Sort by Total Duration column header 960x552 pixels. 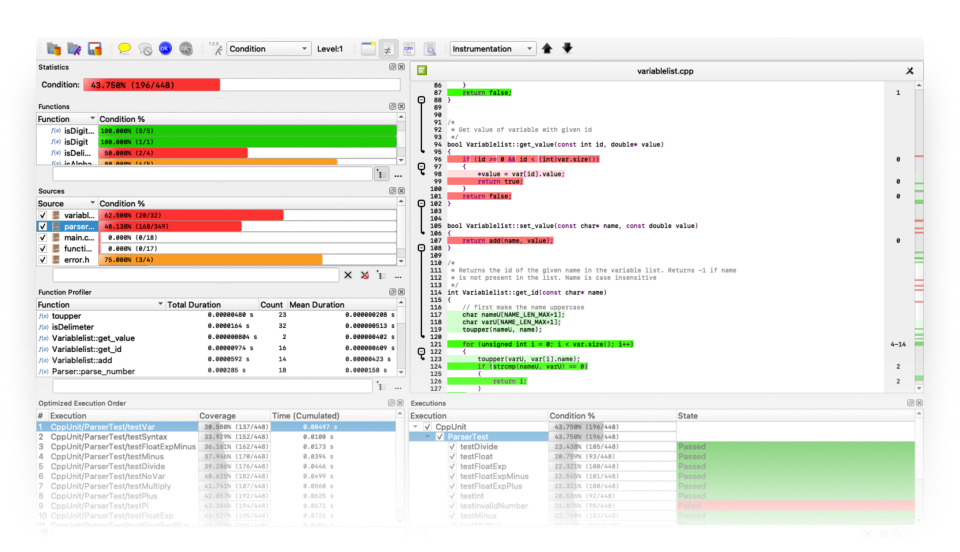point(193,304)
